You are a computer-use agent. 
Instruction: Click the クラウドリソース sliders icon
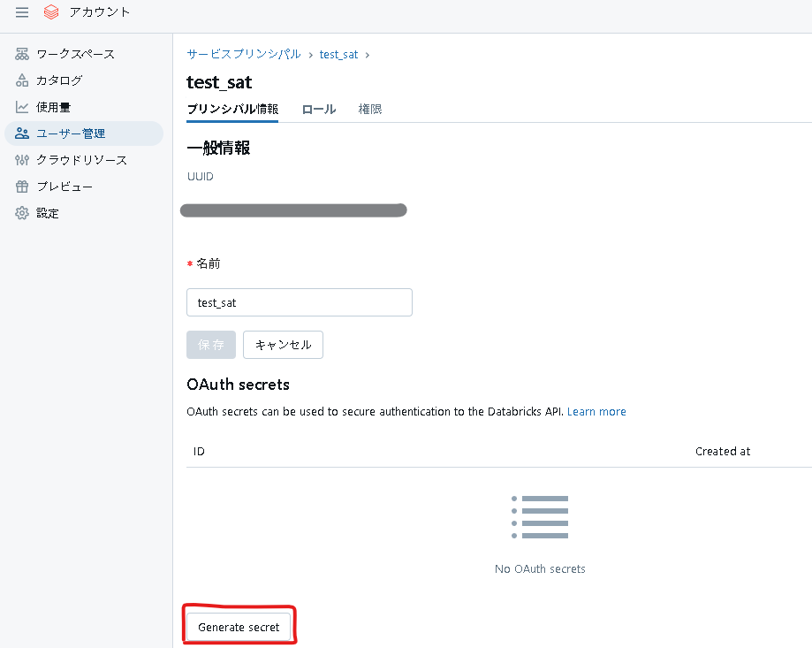(22, 160)
